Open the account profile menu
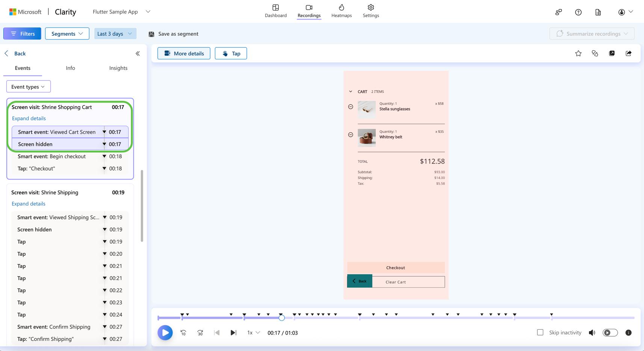Viewport: 644px width, 351px height. tap(625, 12)
